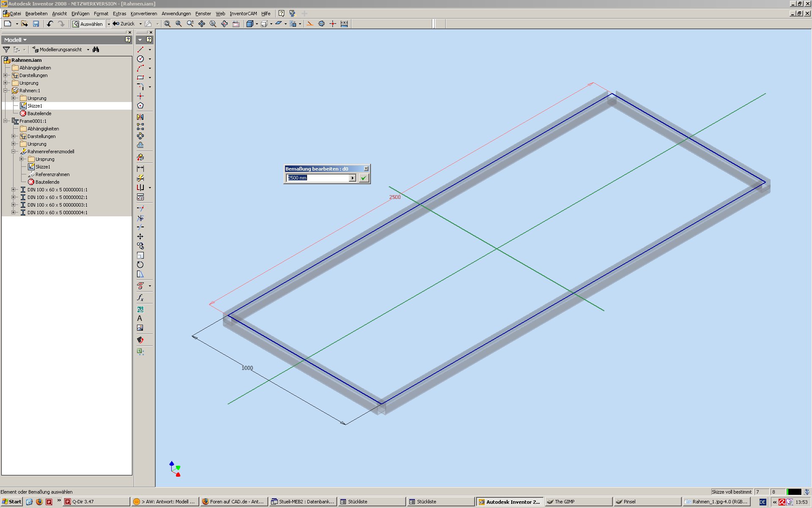Choose the General Dimension tool
This screenshot has height=508, width=812.
tap(140, 168)
